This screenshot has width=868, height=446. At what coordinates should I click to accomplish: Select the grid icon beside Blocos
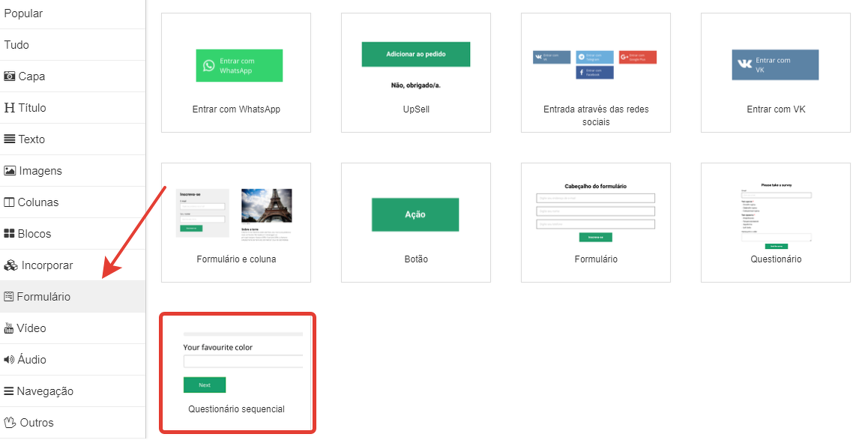point(10,234)
